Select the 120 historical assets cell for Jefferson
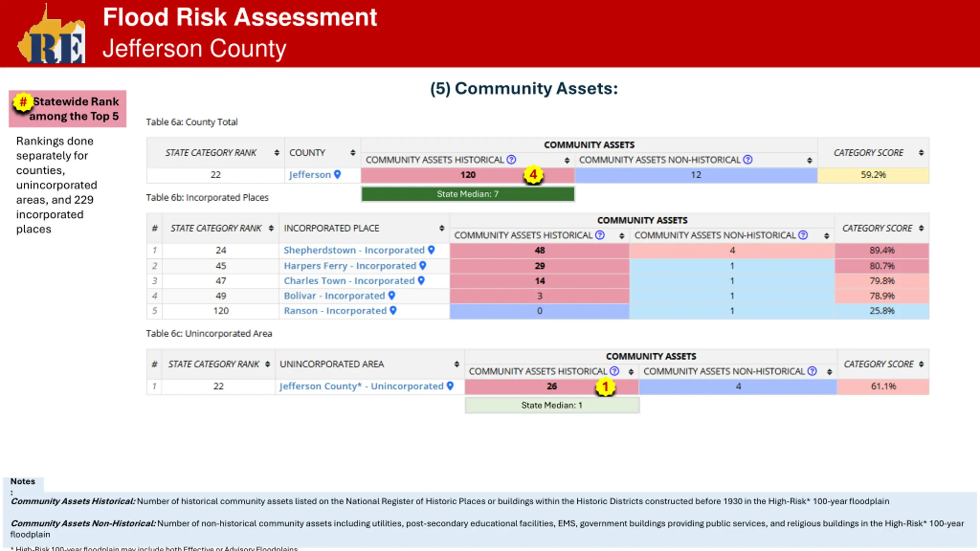The height and width of the screenshot is (551, 980). click(467, 175)
